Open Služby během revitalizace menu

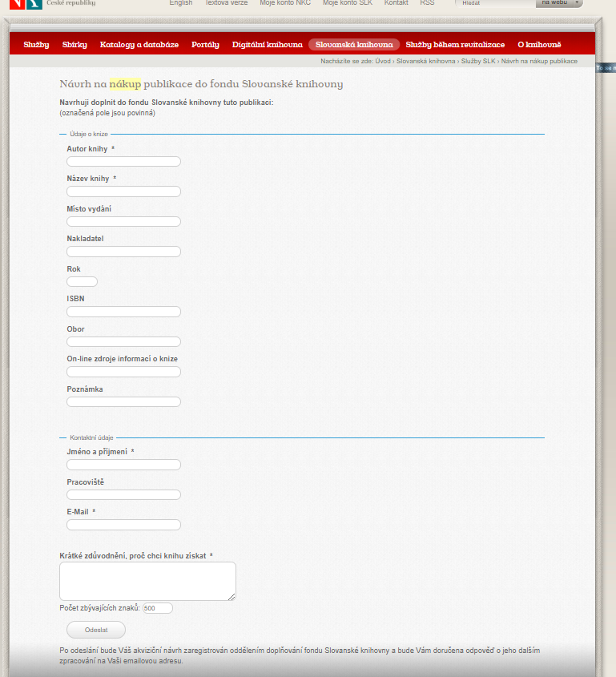455,45
